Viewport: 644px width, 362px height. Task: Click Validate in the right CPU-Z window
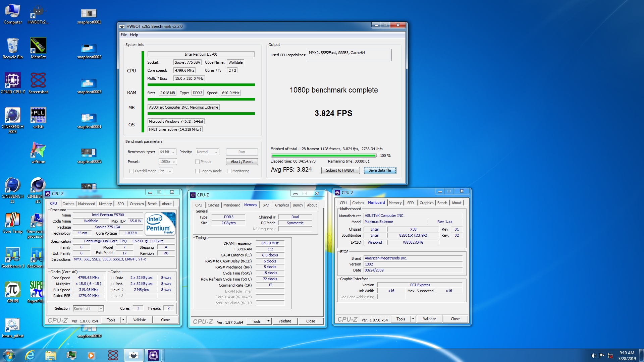click(x=429, y=319)
